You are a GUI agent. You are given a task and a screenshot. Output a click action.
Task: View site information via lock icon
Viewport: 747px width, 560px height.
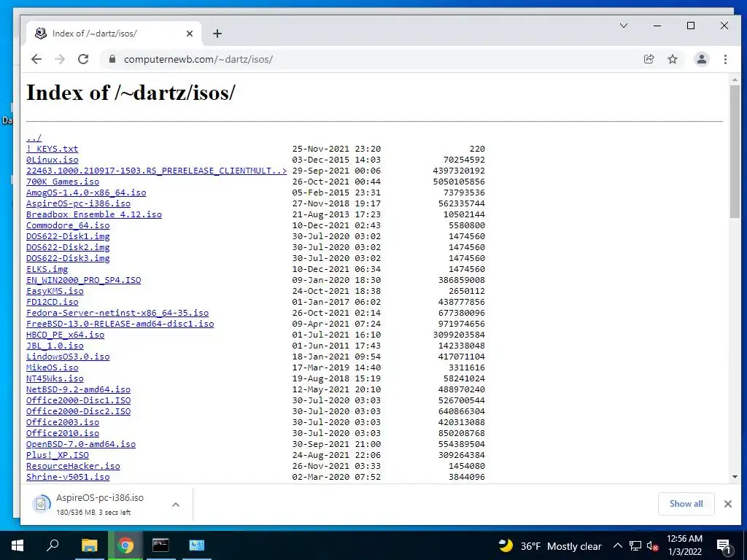click(x=112, y=59)
